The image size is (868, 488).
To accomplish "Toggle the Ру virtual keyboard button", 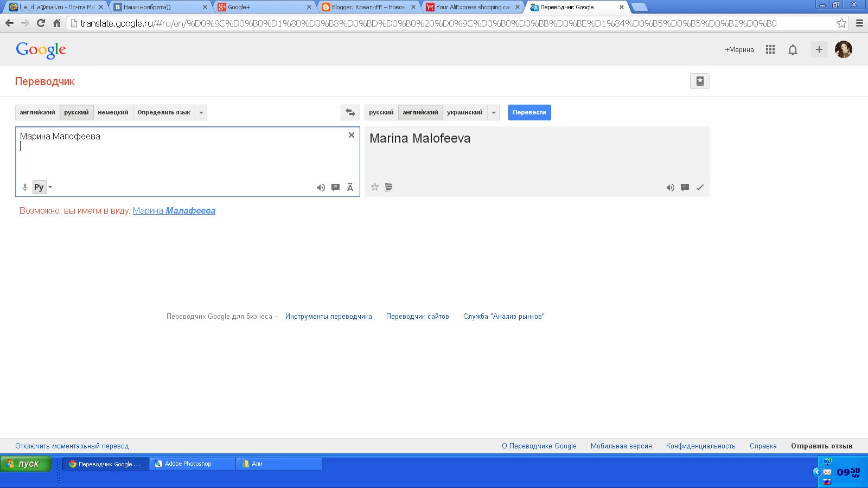I will (39, 187).
